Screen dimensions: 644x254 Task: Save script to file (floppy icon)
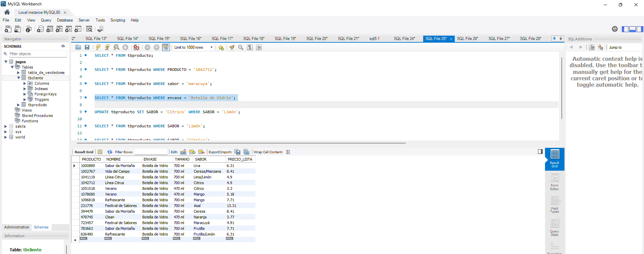pyautogui.click(x=87, y=47)
